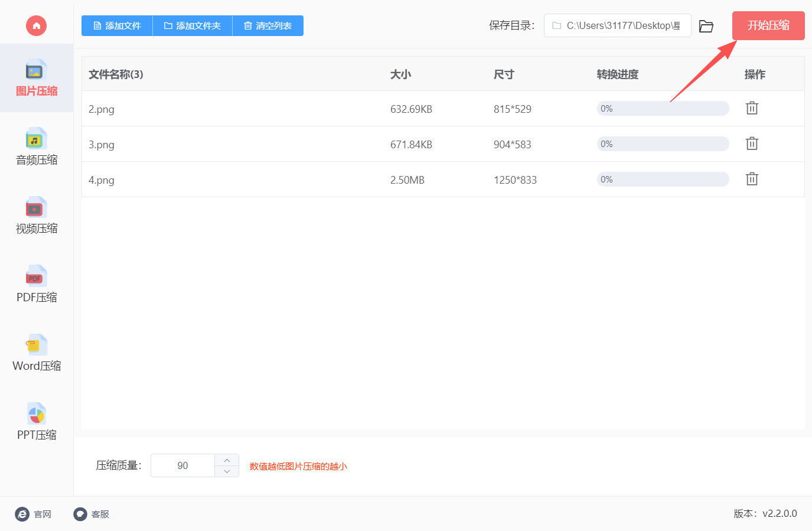Open 客服 customer service chat

[x=92, y=514]
